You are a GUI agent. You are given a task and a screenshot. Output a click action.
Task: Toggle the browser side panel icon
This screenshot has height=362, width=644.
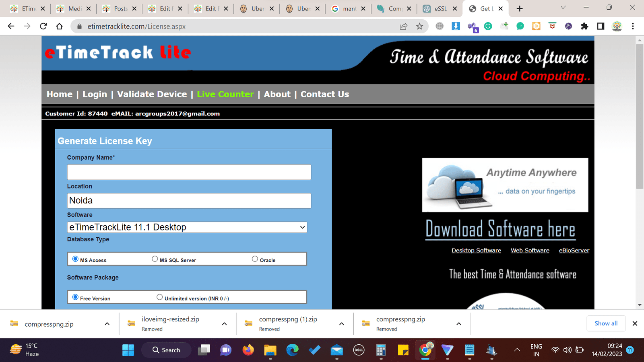[x=601, y=26]
